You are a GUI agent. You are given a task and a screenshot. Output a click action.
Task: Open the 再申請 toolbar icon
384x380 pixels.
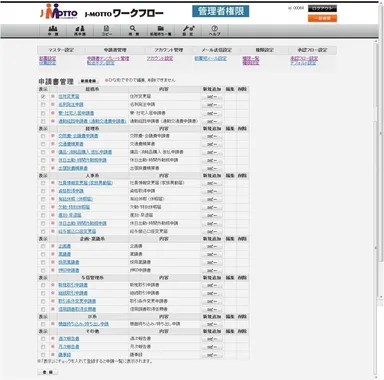point(80,31)
